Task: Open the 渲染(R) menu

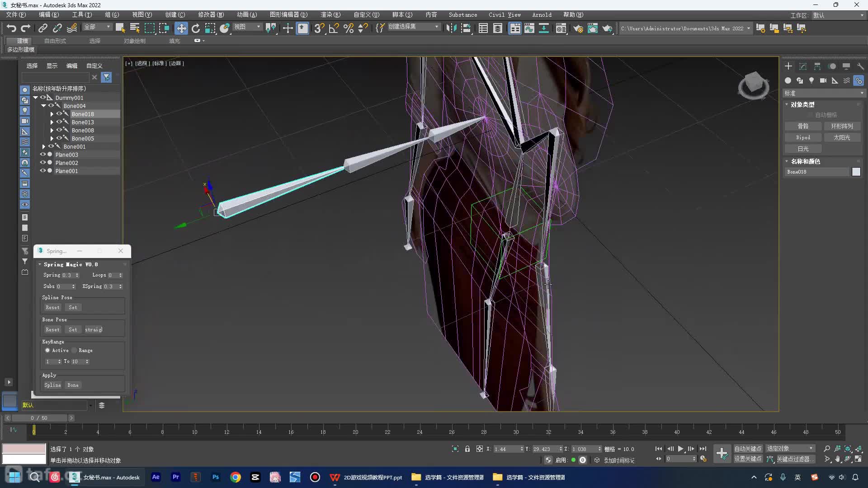Action: point(330,15)
